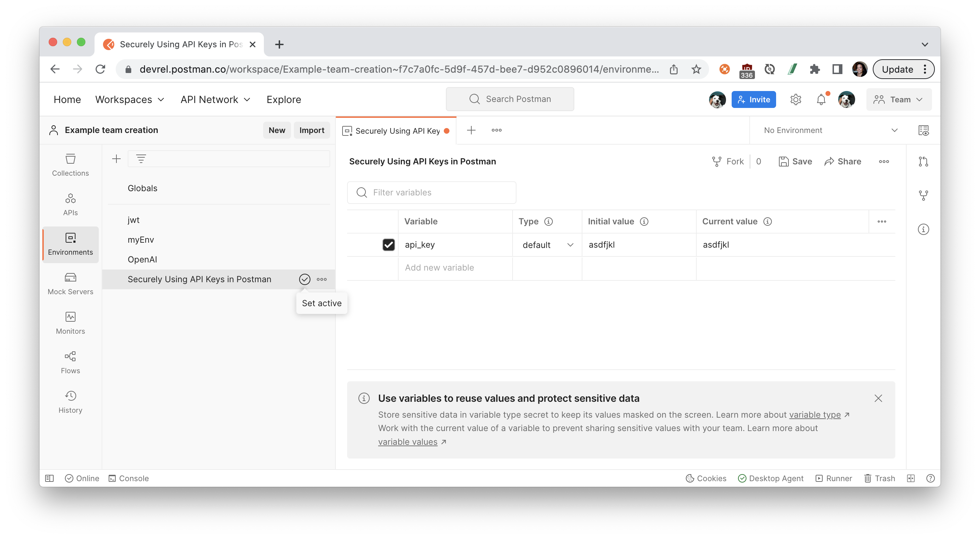Screen dimensions: 980x539
Task: Open the Runner from the status bar
Action: coord(833,478)
